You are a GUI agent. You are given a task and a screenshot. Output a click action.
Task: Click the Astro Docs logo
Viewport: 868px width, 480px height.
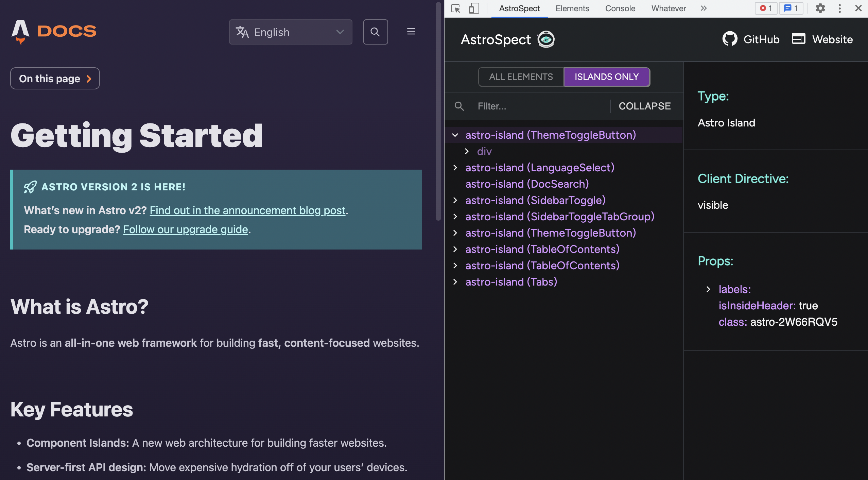point(54,32)
